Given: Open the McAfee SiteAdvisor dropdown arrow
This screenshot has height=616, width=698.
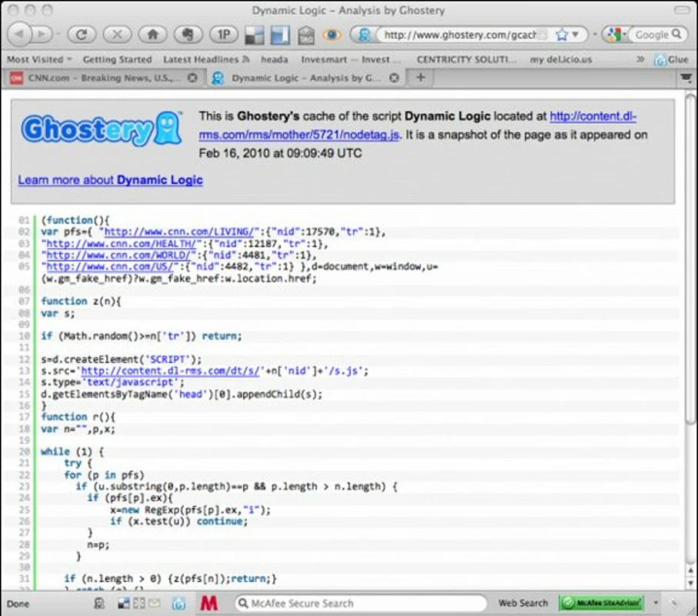Looking at the screenshot, I should tap(656, 603).
